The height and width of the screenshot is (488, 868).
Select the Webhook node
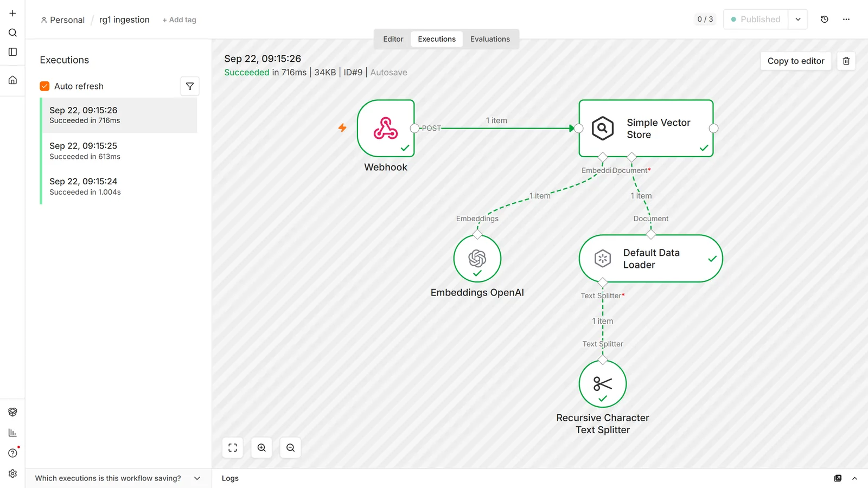coord(386,129)
